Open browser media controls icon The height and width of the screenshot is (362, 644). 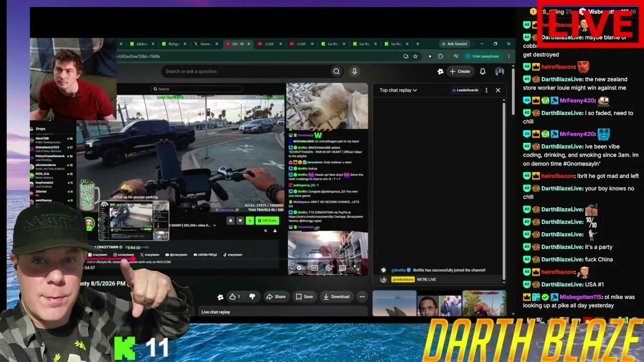(456, 56)
